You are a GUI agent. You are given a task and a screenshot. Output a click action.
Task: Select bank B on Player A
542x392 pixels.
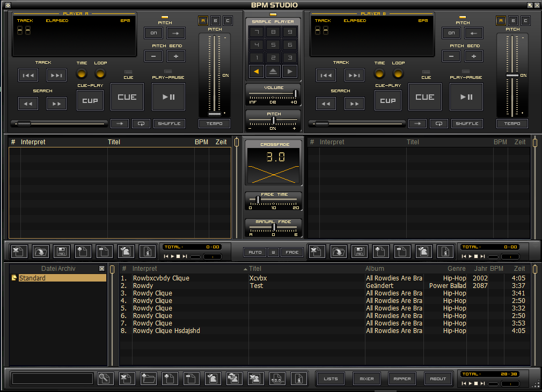[215, 20]
